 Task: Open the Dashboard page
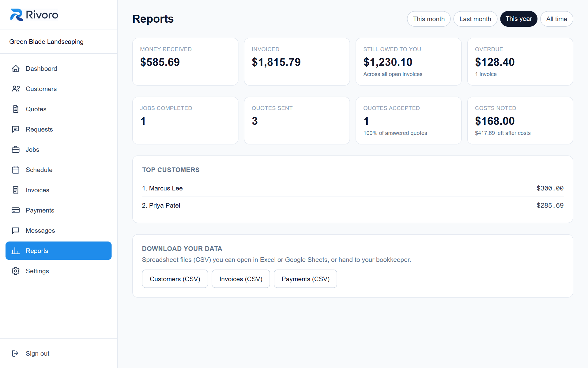pyautogui.click(x=58, y=69)
